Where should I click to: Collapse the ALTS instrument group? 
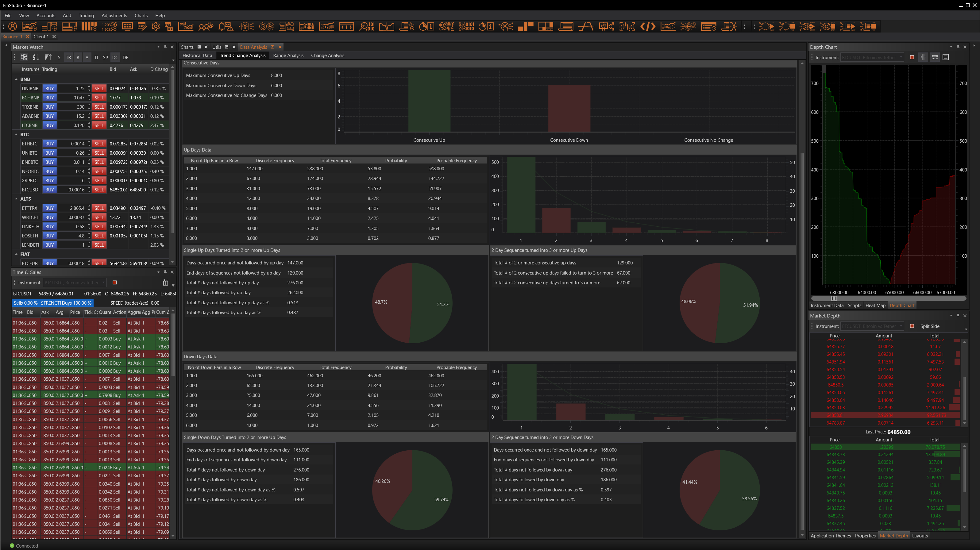tap(16, 199)
